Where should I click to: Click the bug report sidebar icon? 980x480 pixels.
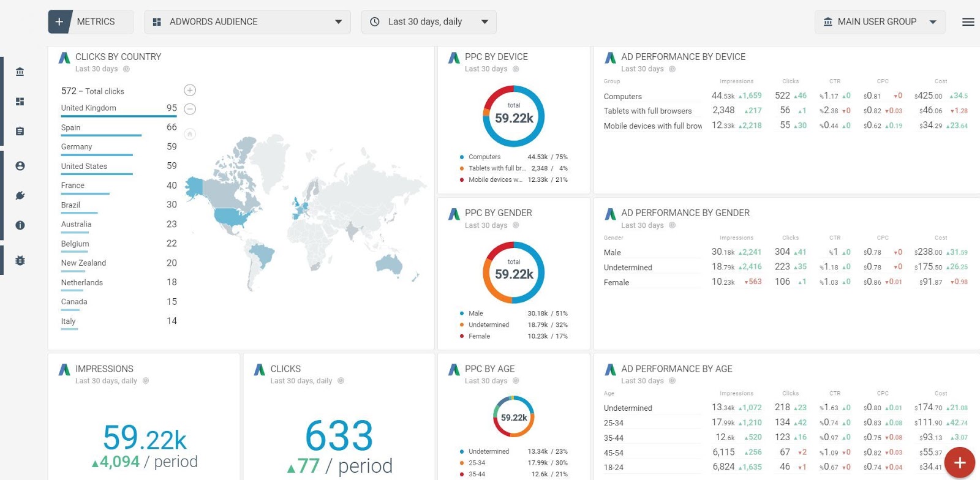coord(20,260)
